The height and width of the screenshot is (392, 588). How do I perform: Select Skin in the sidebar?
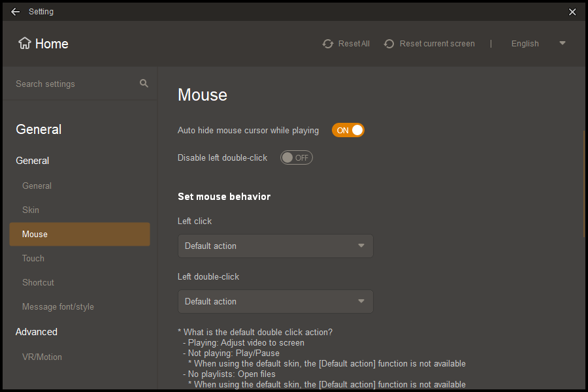click(x=31, y=210)
